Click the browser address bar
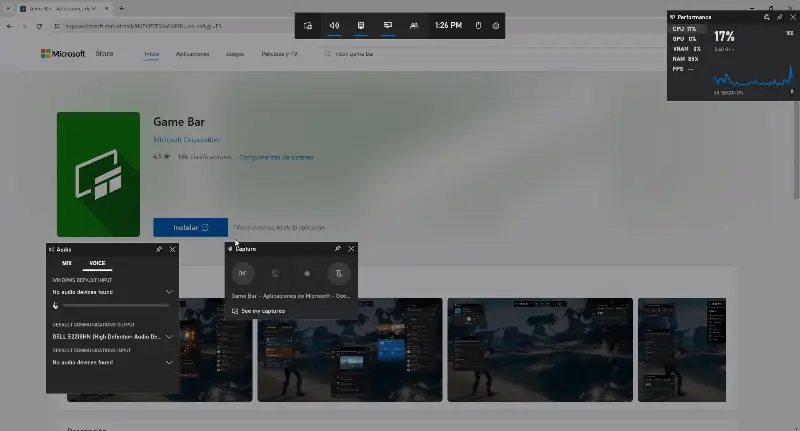 (x=143, y=26)
